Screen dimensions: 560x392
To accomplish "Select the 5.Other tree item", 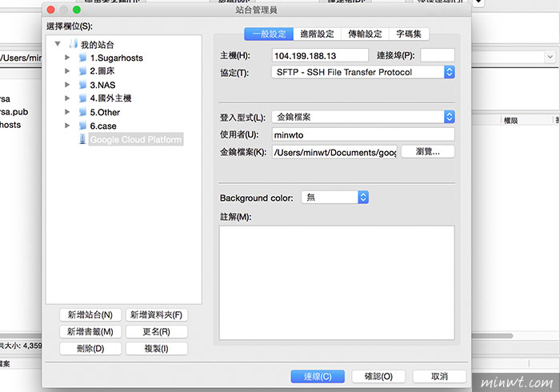I will click(x=105, y=113).
